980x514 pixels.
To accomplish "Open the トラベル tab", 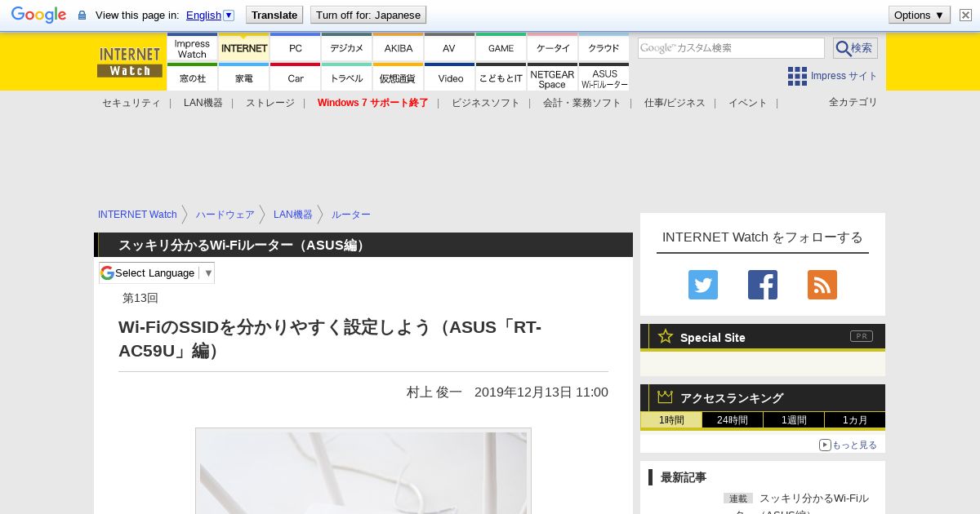I will coord(346,78).
